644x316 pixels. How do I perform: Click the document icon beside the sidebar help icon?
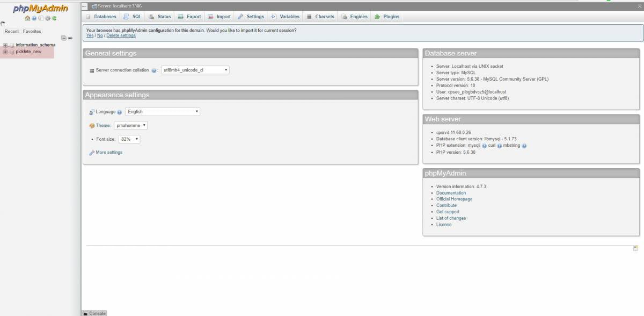tap(41, 18)
